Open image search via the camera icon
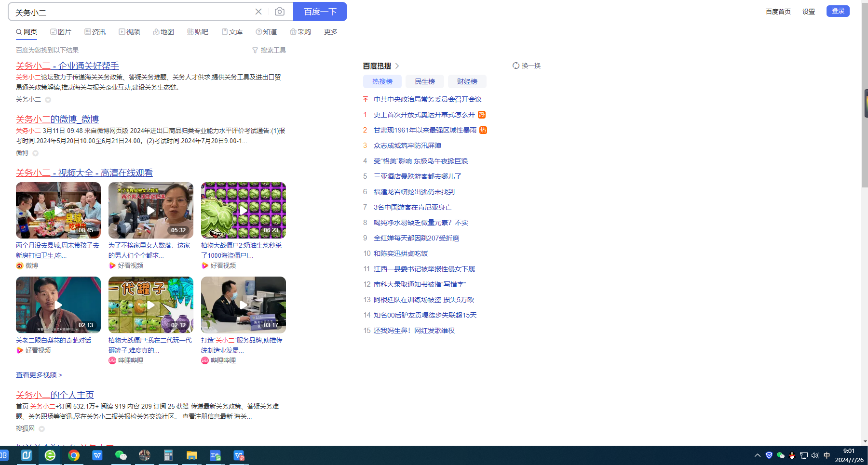Image resolution: width=868 pixels, height=465 pixels. [279, 12]
